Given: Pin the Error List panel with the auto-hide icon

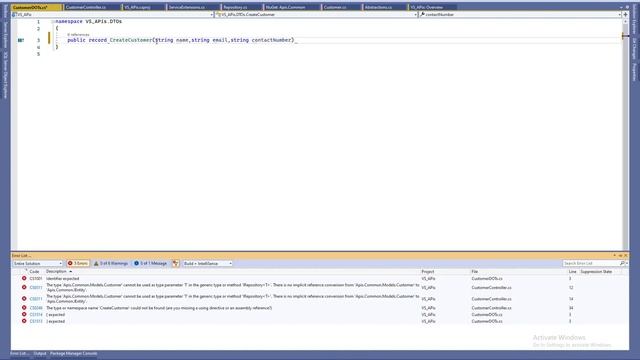Looking at the screenshot, I should coord(620,256).
